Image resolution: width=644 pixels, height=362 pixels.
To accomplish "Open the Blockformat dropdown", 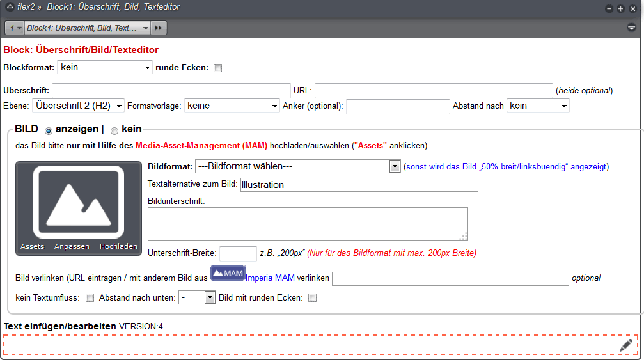I will coord(105,67).
